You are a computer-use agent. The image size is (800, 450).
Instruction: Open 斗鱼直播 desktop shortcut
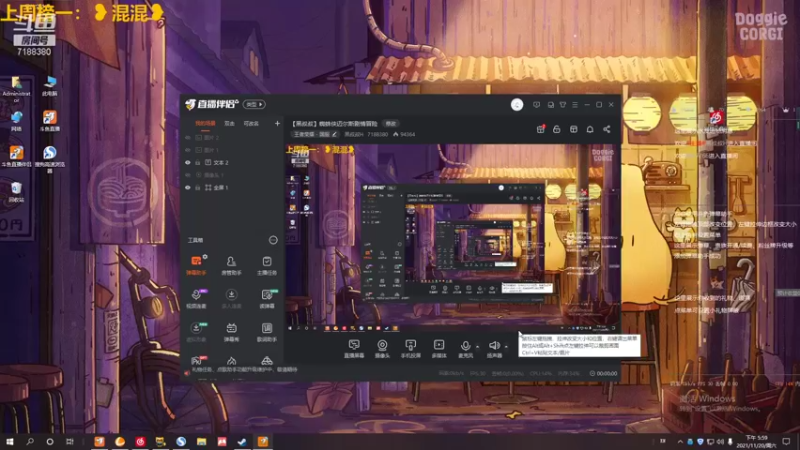coord(49,121)
